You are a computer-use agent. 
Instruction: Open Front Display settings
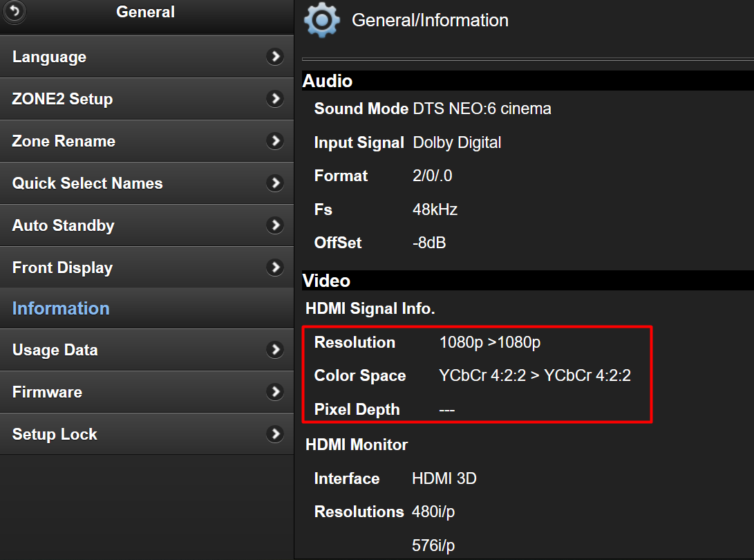point(62,268)
